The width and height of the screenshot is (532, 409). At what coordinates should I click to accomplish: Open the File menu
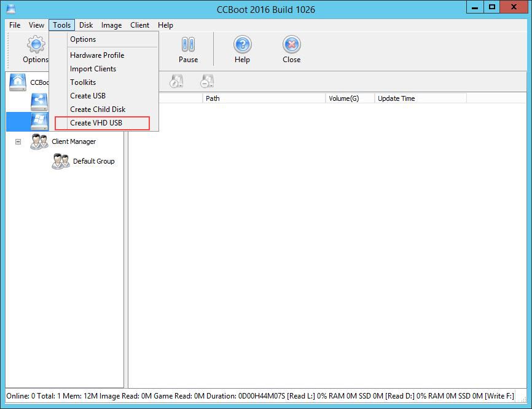(15, 25)
